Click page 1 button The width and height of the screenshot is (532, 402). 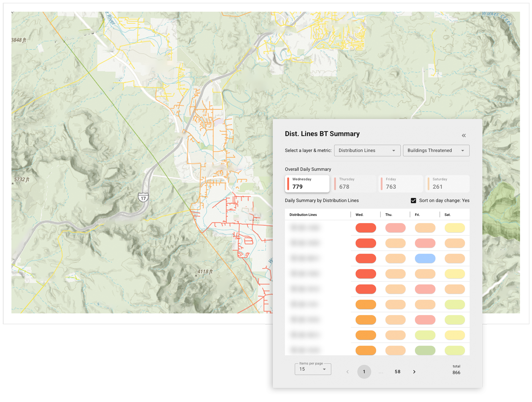(364, 372)
